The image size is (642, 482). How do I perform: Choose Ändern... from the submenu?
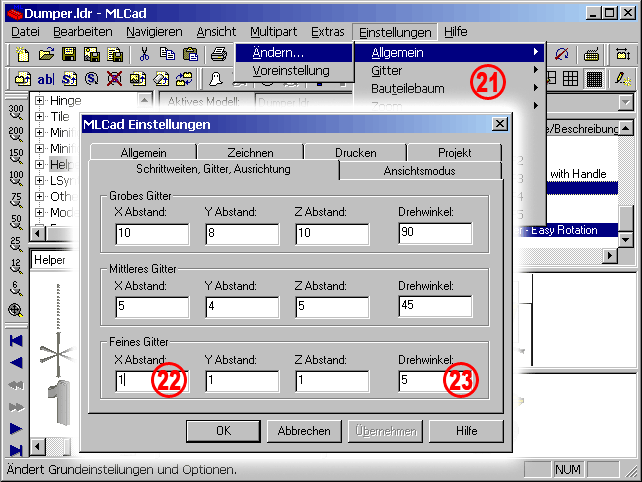(x=294, y=53)
